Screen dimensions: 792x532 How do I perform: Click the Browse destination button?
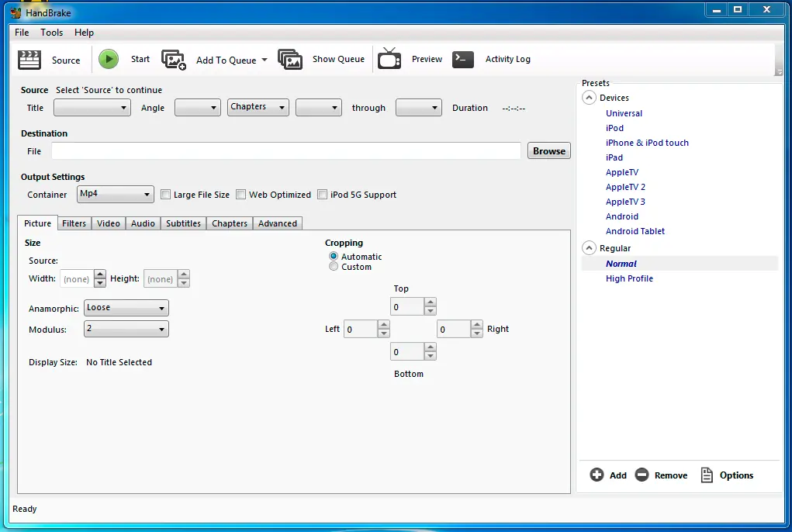[x=549, y=151]
